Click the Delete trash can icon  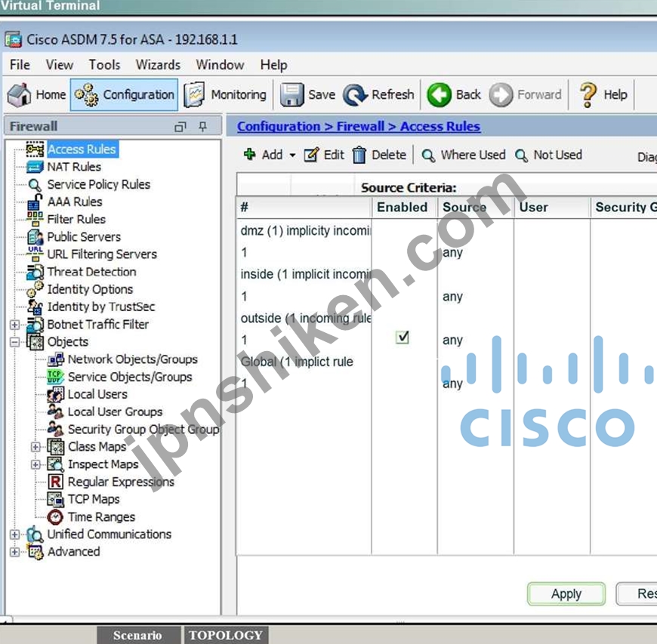tap(359, 155)
